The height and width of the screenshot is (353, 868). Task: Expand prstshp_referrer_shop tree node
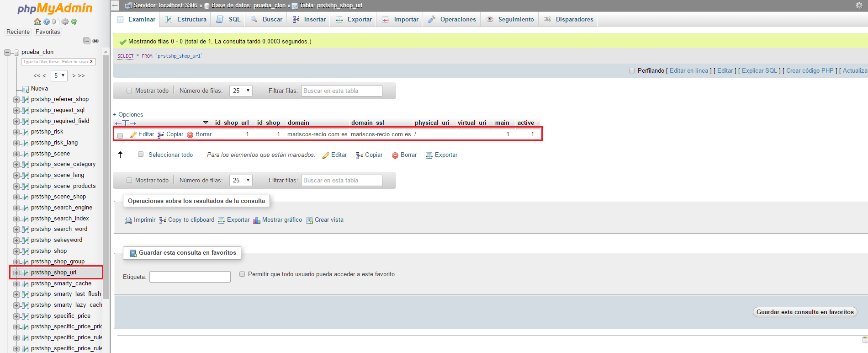pyautogui.click(x=16, y=99)
